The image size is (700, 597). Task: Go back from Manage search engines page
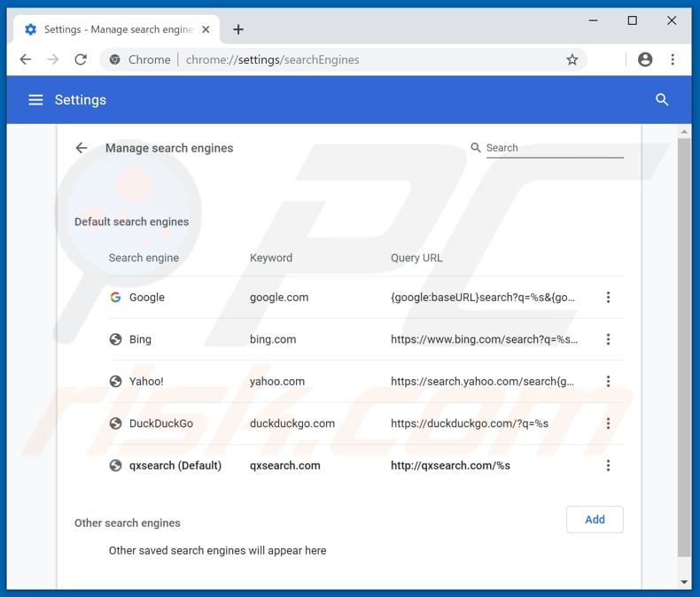[82, 148]
